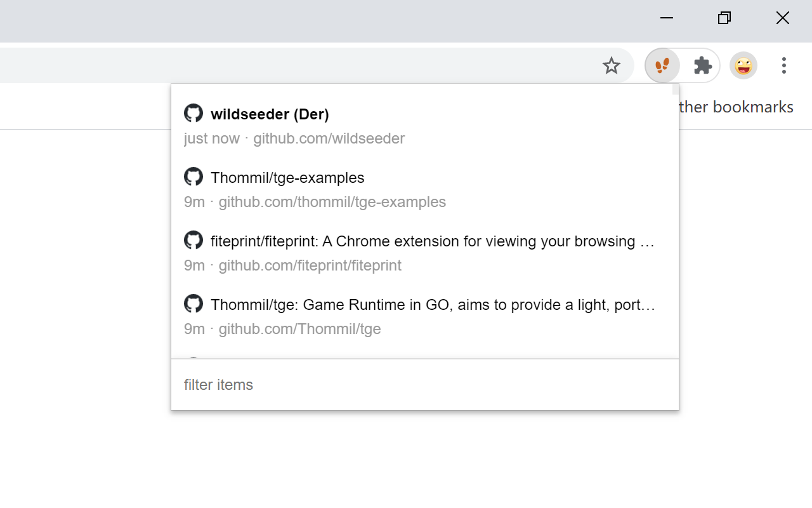Click the github.com/thommil/tge-examples URL text
The width and height of the screenshot is (812, 508).
pos(332,202)
